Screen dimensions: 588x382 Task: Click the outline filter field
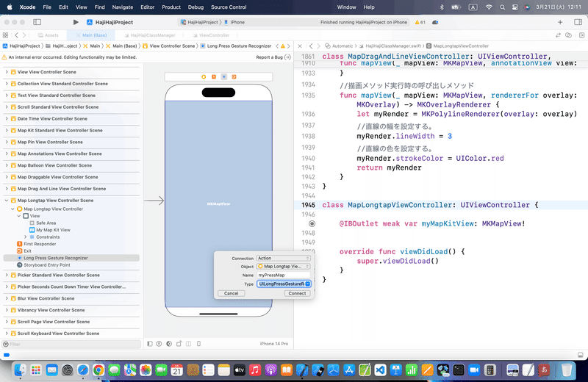tap(71, 344)
